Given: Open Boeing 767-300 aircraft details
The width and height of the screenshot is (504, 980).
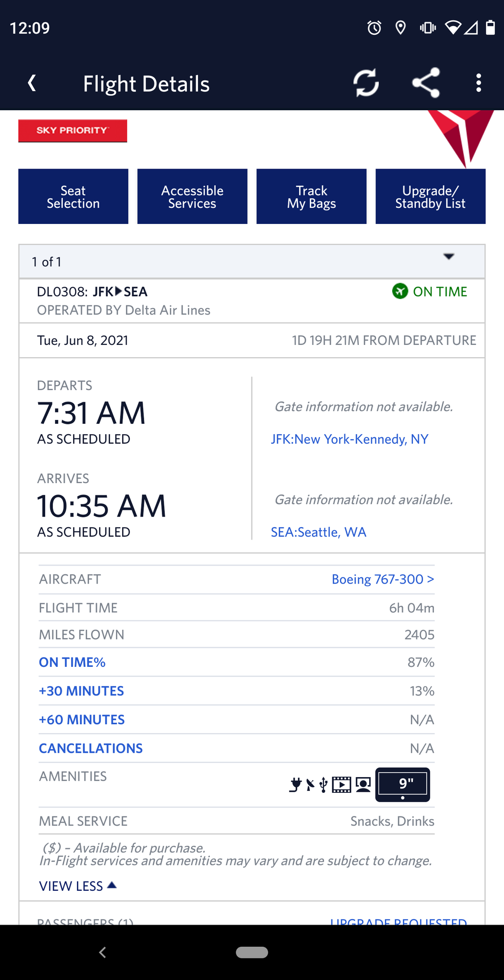Looking at the screenshot, I should (x=383, y=579).
